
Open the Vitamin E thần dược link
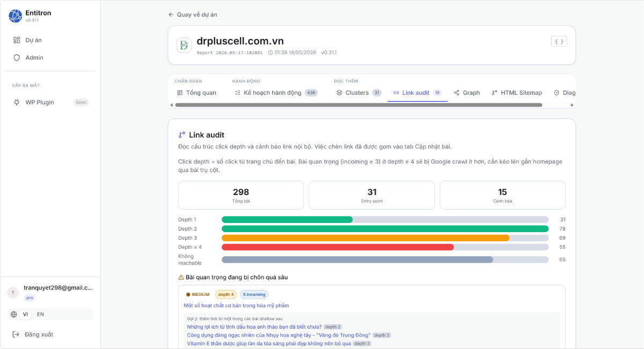[x=269, y=344]
